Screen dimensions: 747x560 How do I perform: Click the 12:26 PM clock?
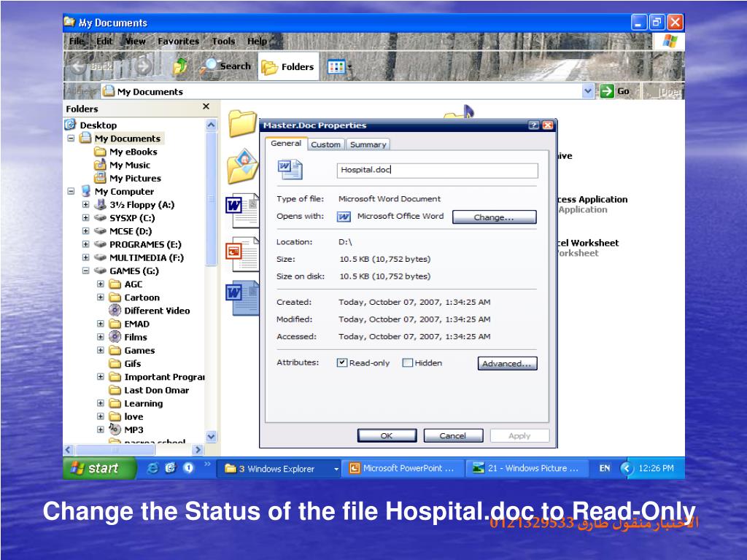[x=656, y=469]
